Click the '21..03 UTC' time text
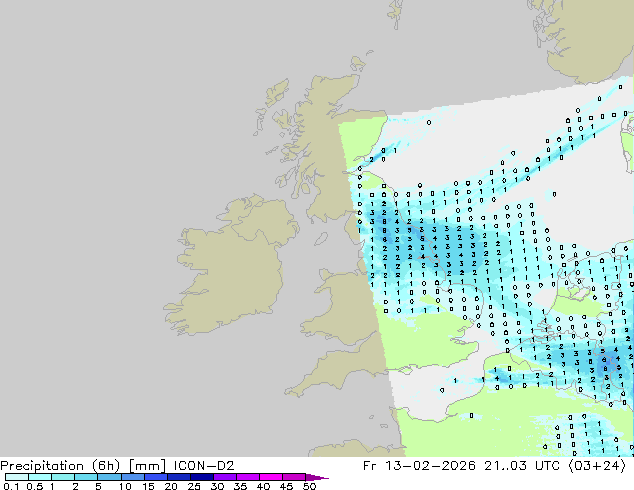 coord(522,466)
